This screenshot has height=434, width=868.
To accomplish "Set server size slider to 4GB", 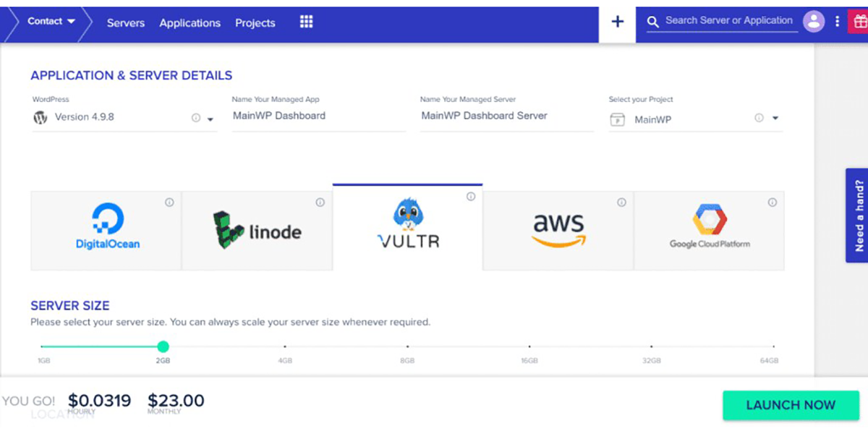I will tap(285, 347).
